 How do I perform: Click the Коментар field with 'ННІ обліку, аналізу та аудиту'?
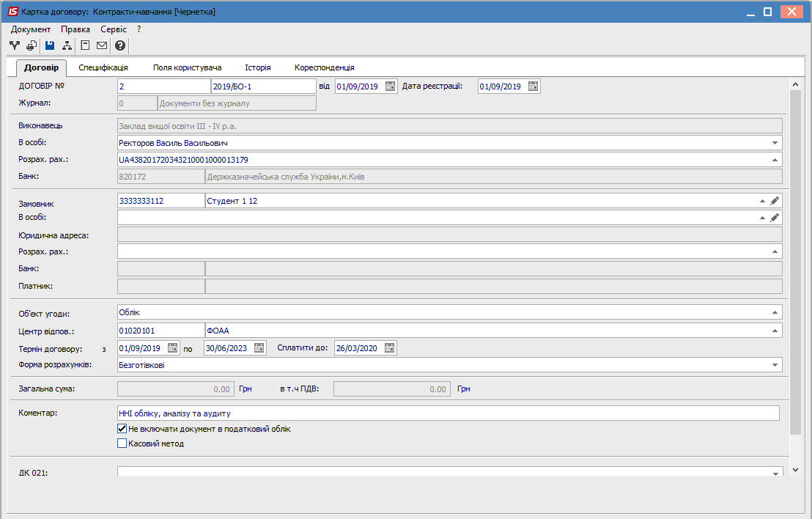coord(449,413)
